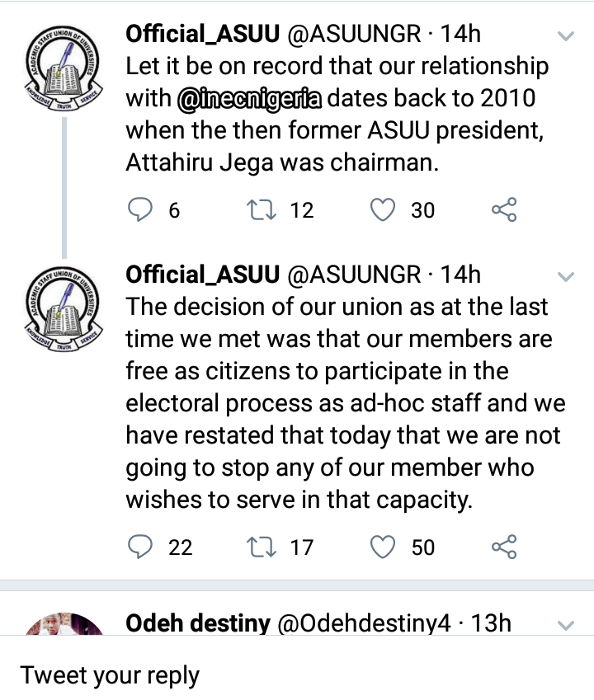Like the tweet with 30 likes
594x700 pixels.
coord(382,210)
